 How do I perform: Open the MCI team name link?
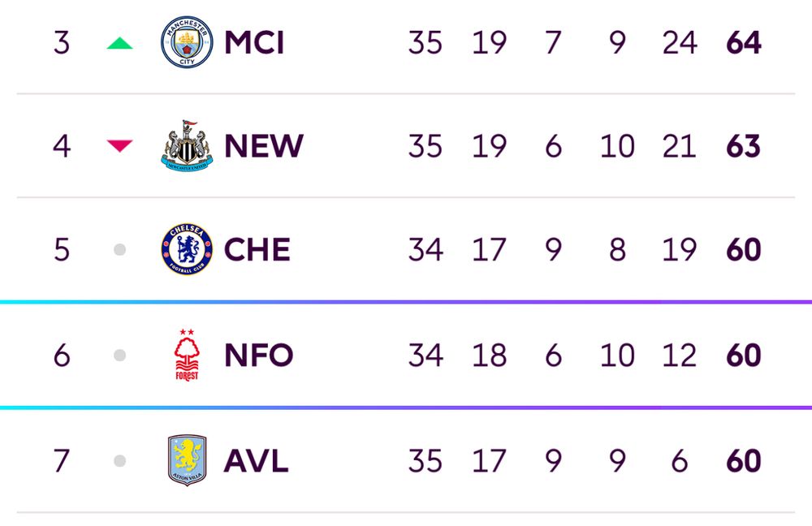(x=254, y=42)
